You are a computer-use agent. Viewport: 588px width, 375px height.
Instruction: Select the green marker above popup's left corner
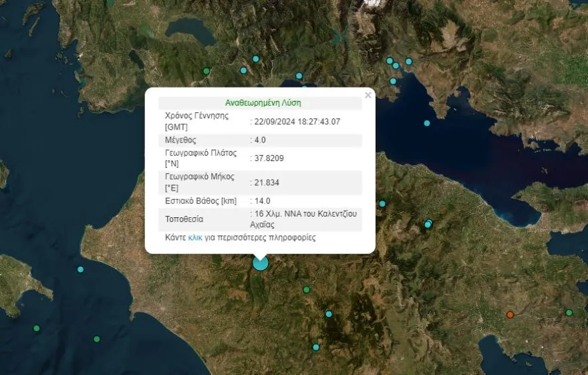(206, 71)
